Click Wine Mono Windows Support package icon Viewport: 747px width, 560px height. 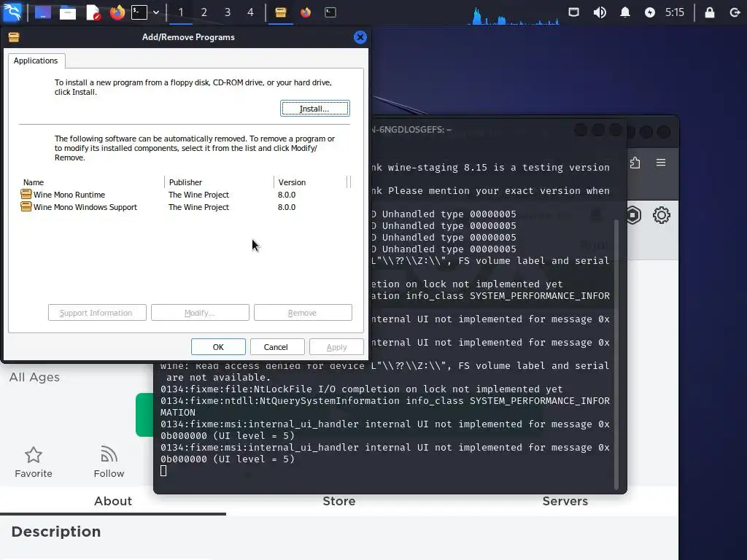(26, 206)
